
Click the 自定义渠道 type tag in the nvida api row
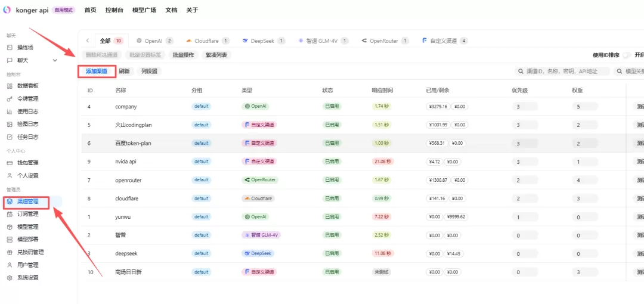259,162
